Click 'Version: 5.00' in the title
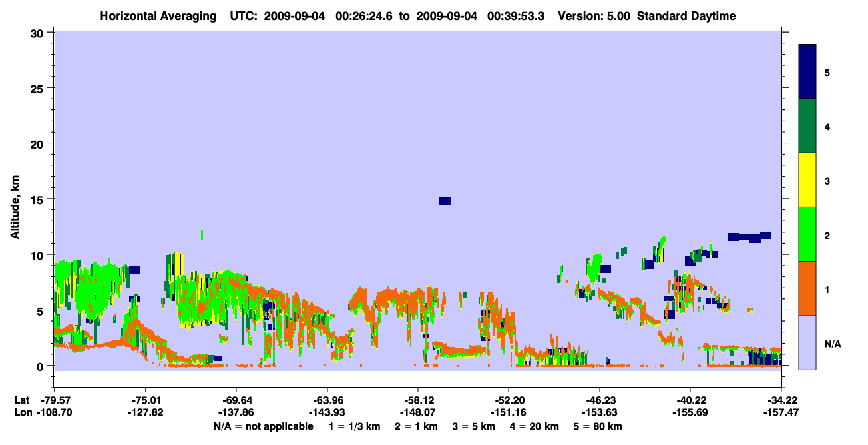Viewport: 868px width, 445px height. [x=593, y=16]
